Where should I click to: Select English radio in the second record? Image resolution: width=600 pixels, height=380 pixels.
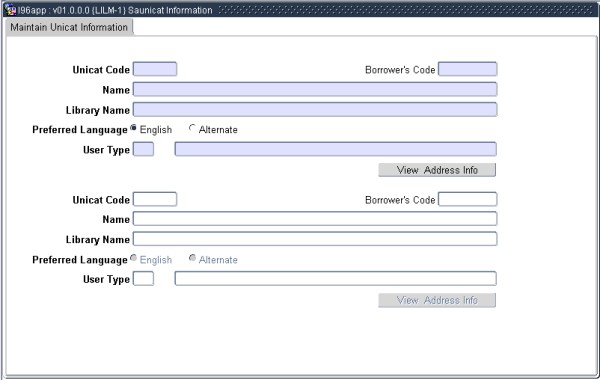133,258
